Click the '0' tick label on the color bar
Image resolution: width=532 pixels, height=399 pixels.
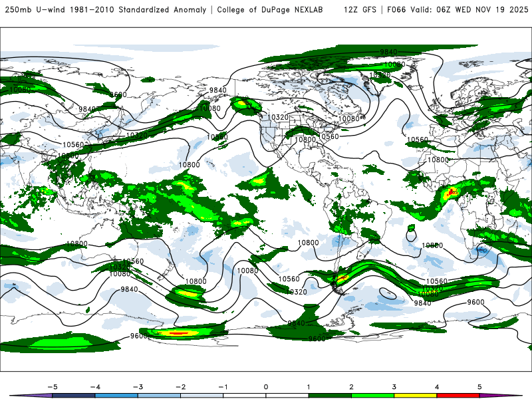pos(266,387)
